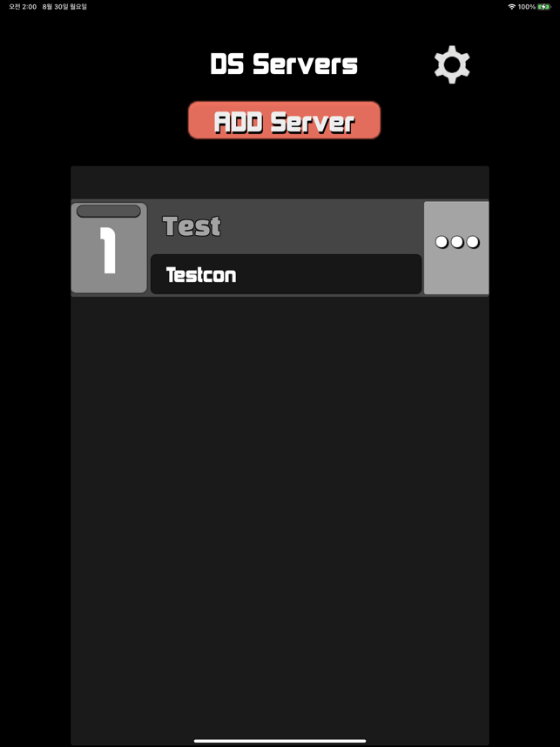The width and height of the screenshot is (560, 747).
Task: Tap the home indicator bar
Action: 280,741
